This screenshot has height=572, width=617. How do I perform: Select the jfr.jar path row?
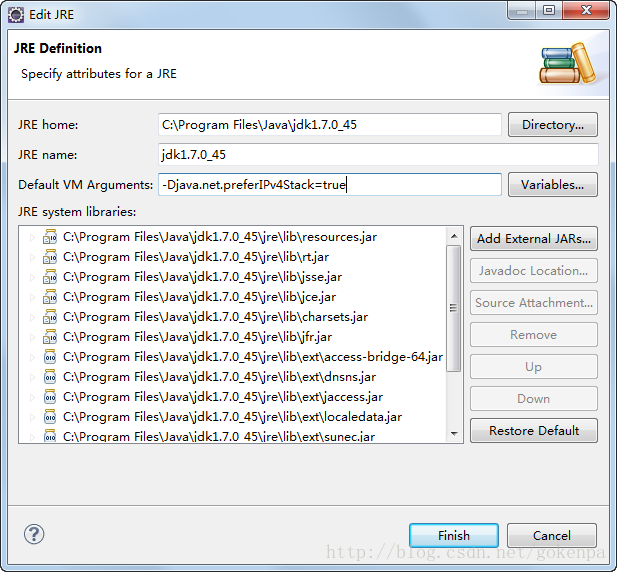197,338
